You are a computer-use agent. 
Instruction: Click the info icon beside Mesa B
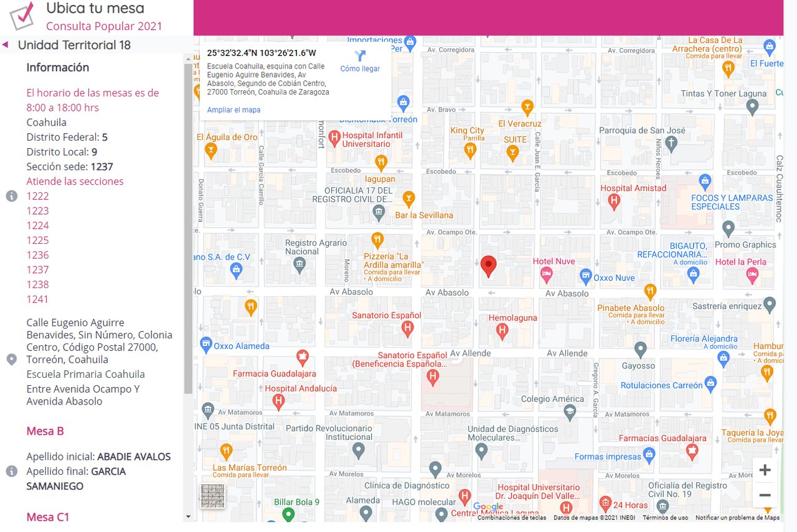tap(11, 471)
